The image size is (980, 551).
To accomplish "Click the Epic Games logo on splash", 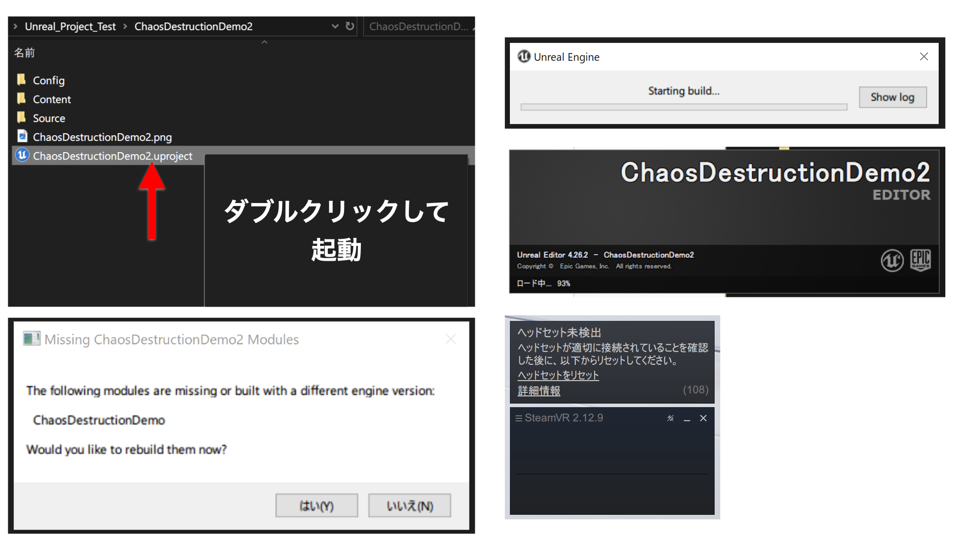I will coord(920,260).
